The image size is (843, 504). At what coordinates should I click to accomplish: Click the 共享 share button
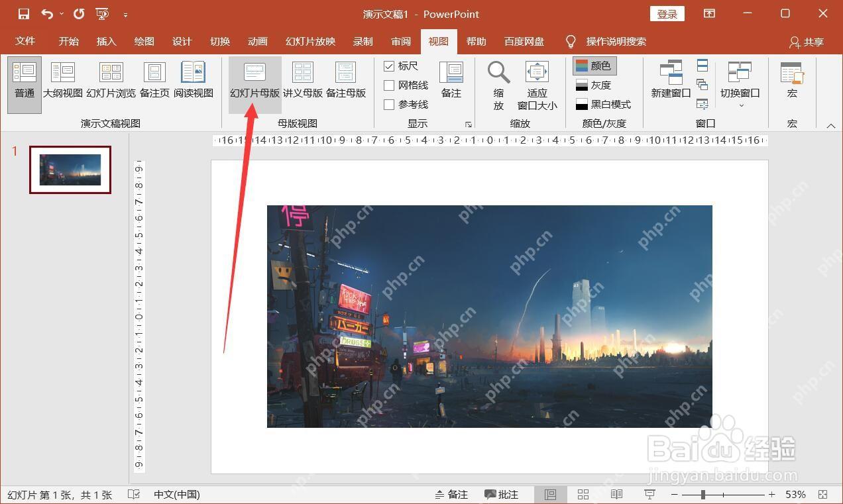[x=807, y=42]
